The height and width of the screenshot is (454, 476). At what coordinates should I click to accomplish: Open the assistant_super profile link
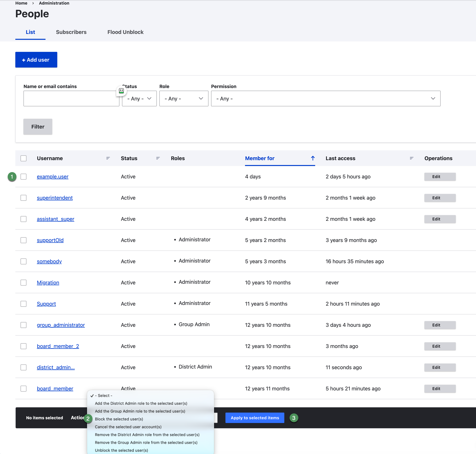coord(55,219)
